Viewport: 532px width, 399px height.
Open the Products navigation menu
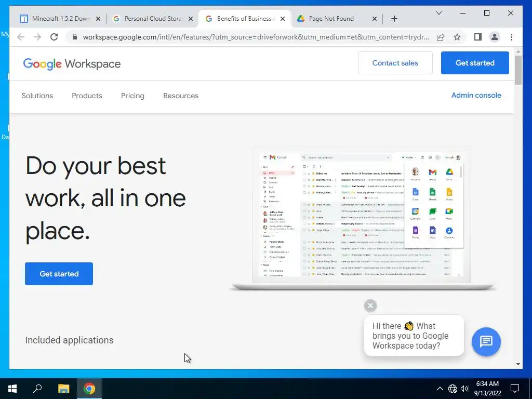pos(87,96)
